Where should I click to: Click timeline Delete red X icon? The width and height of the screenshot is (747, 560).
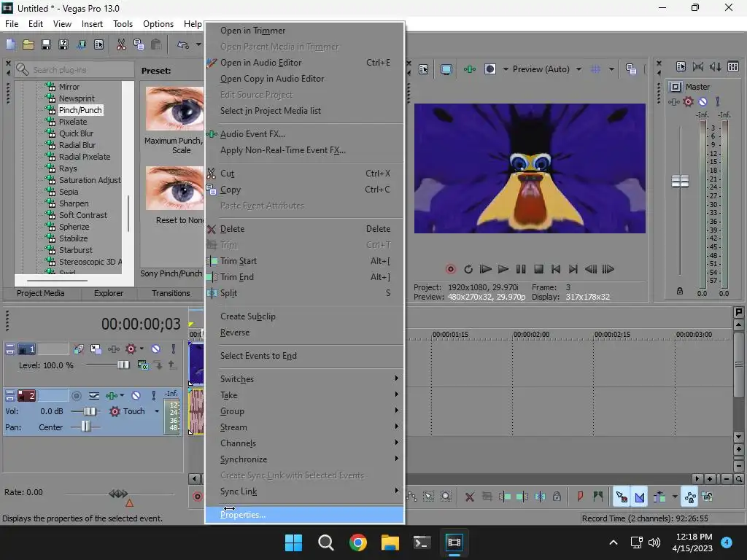469,497
